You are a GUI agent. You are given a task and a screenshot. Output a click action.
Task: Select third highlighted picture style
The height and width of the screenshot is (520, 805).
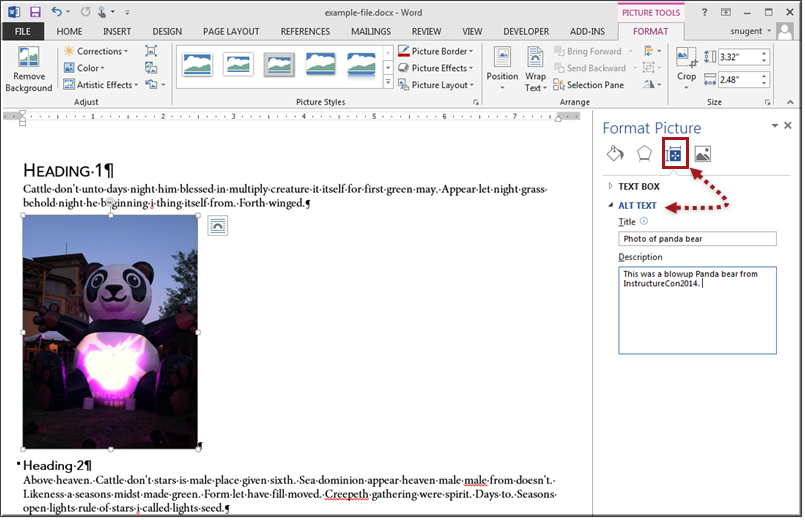(279, 65)
